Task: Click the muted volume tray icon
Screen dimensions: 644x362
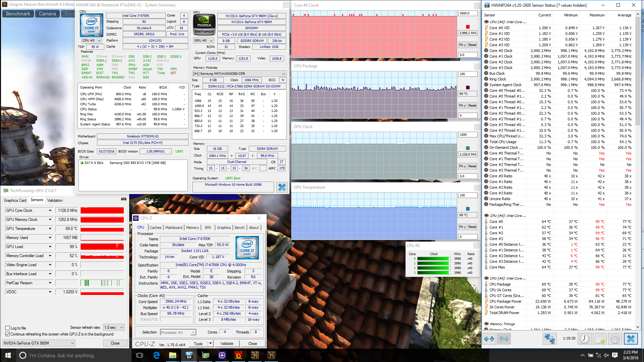Action: click(606, 355)
